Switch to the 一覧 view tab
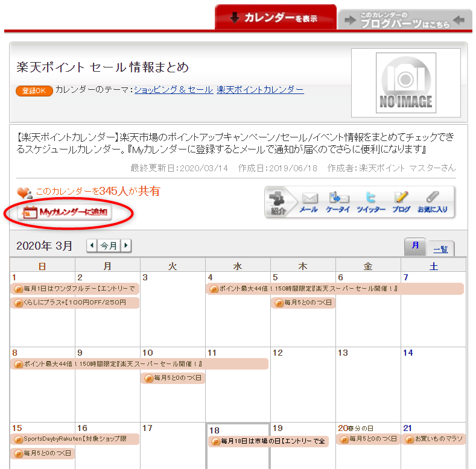Viewport: 476px width, 469px height. 440,249
